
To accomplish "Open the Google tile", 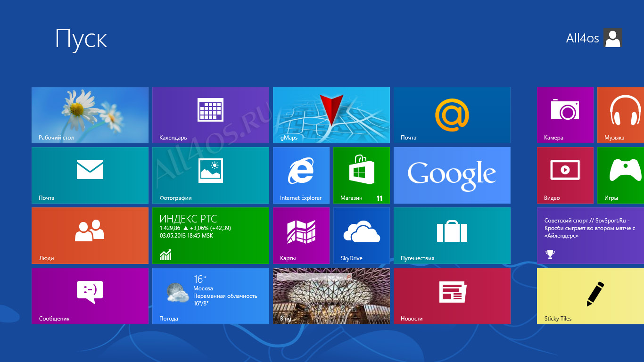I will click(x=452, y=175).
